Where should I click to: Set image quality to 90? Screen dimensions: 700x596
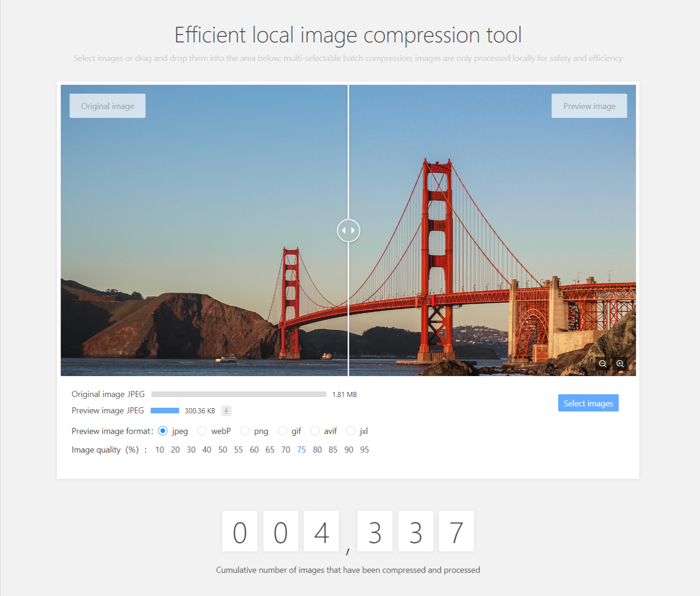(349, 450)
